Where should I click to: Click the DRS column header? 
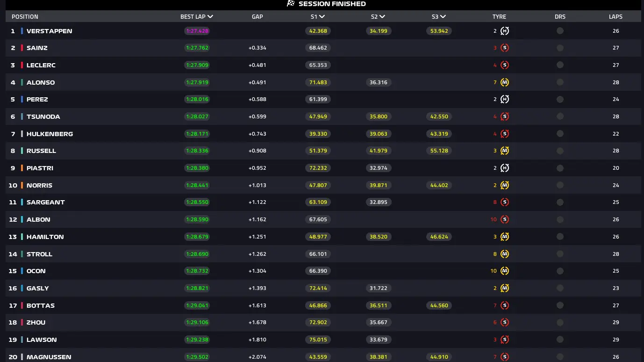click(560, 16)
